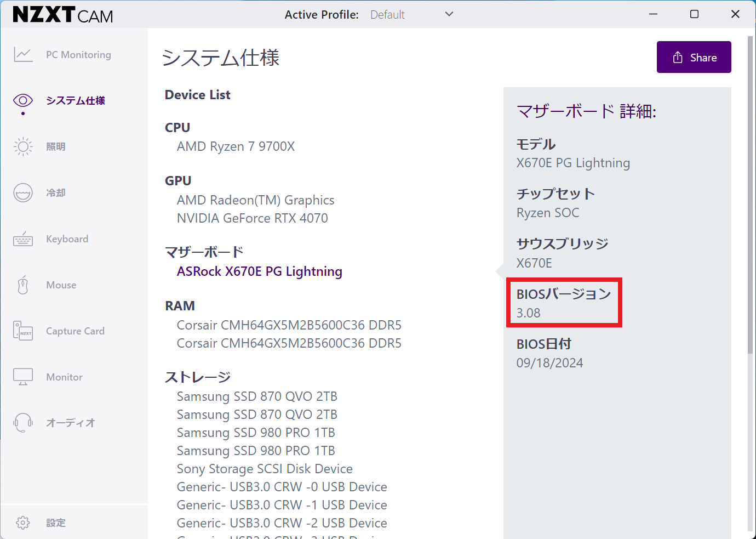Click the Monitor icon in sidebar
Viewport: 756px width, 539px height.
(23, 377)
